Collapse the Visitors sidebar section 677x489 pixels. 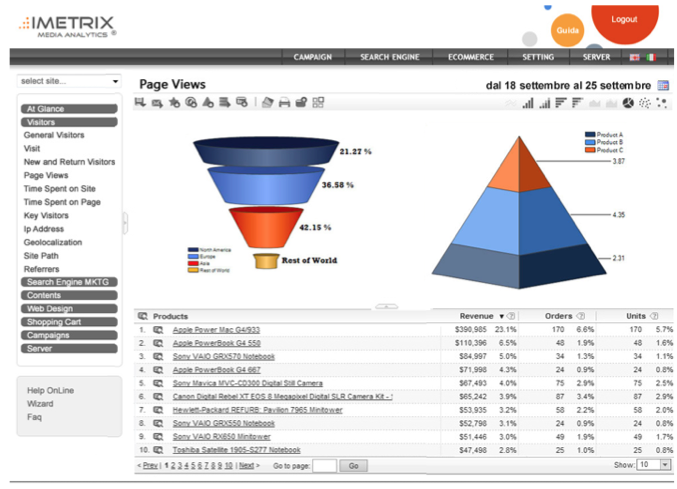pyautogui.click(x=69, y=122)
